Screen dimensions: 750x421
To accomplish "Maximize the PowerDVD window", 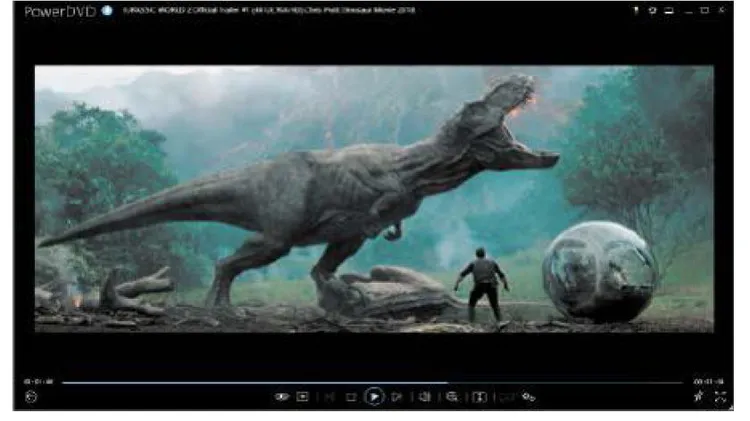I will click(x=705, y=10).
